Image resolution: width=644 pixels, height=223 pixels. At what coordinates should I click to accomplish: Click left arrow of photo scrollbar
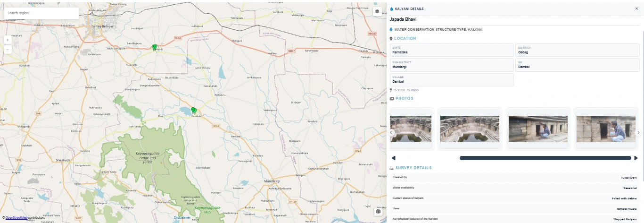point(394,158)
